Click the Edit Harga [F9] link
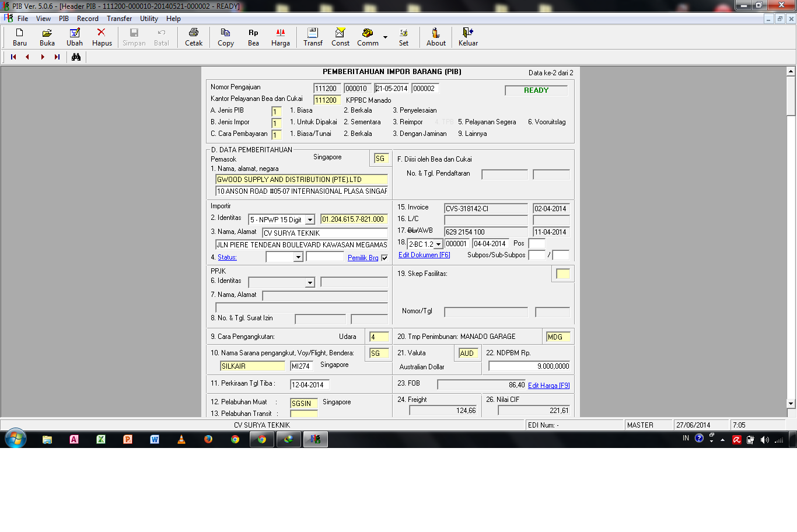This screenshot has width=797, height=532. (549, 386)
